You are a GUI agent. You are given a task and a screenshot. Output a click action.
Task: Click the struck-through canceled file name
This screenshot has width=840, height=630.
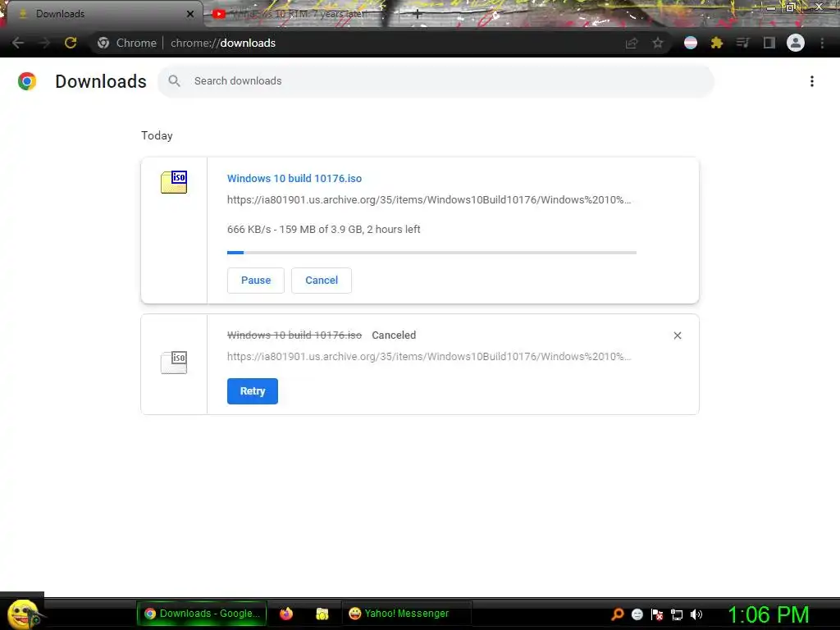click(294, 336)
